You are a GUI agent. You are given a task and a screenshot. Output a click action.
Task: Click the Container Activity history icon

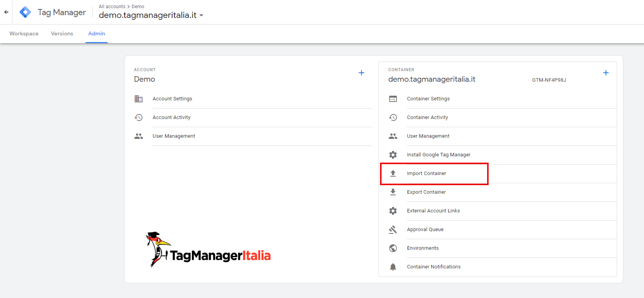(x=393, y=117)
